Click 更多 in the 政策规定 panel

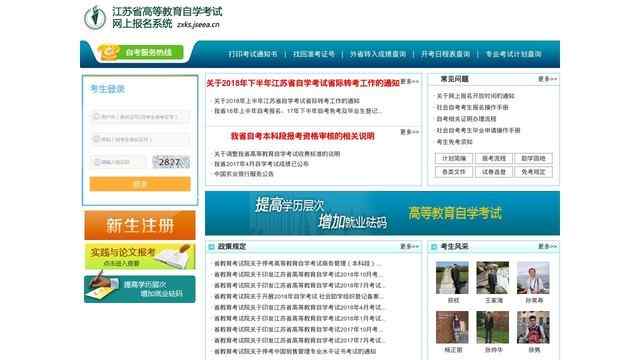(x=409, y=247)
